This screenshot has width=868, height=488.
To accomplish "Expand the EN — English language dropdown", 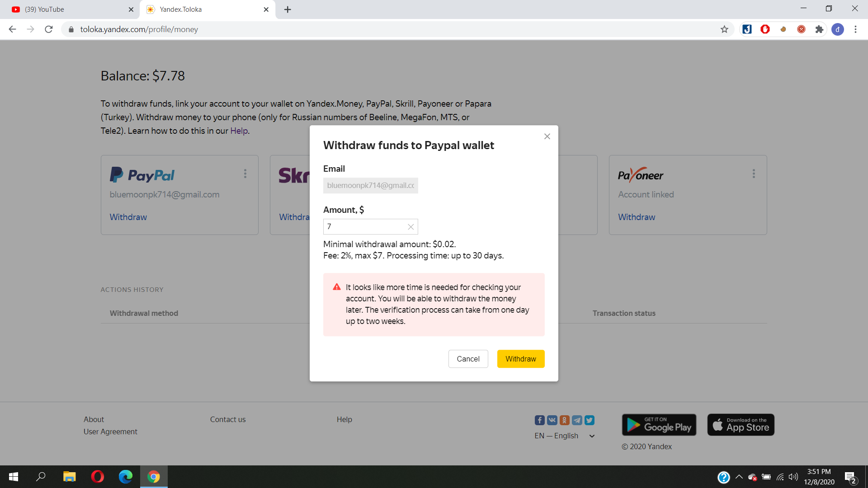I will [x=565, y=436].
